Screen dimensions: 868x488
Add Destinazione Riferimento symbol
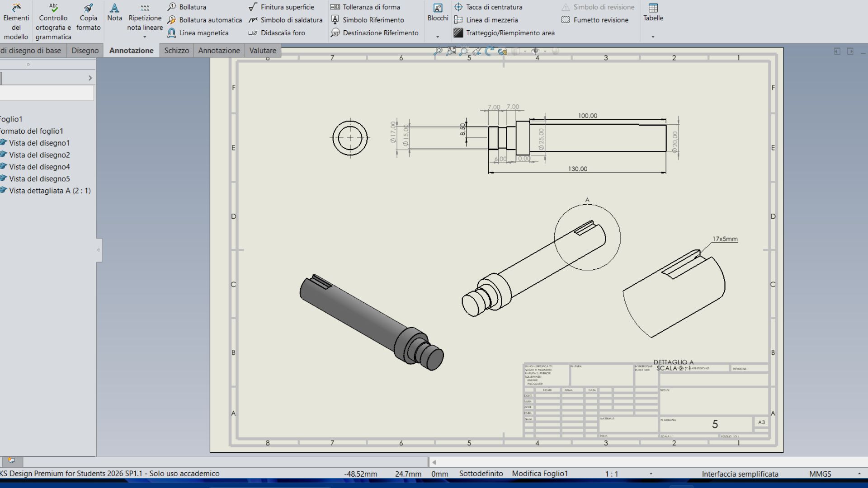374,33
